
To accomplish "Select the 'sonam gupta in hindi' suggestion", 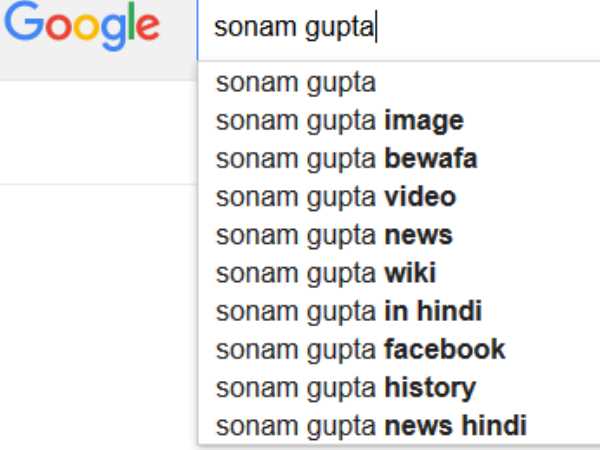I will [349, 311].
